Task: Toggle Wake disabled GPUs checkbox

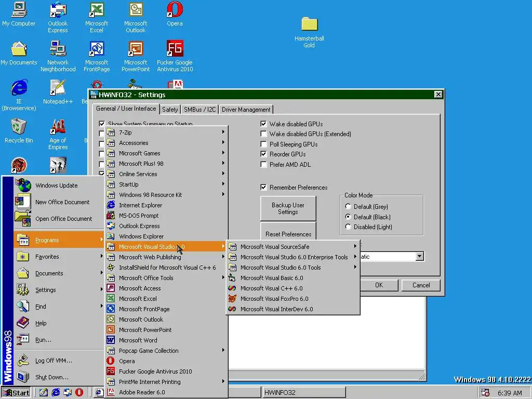Action: [263, 124]
